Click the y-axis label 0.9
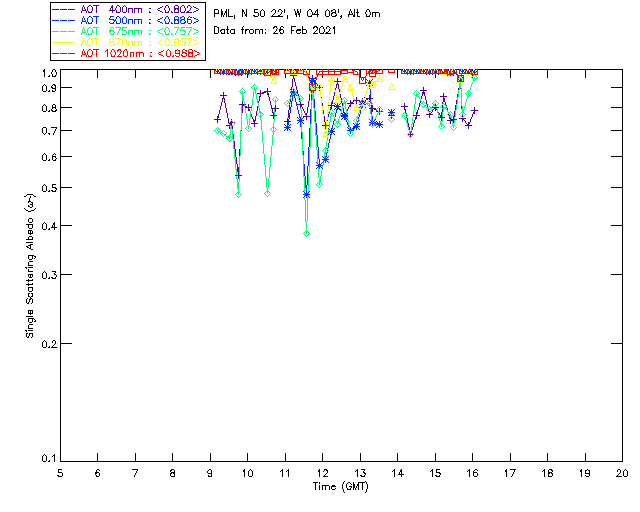Viewport: 640px width, 512px height. 49,88
